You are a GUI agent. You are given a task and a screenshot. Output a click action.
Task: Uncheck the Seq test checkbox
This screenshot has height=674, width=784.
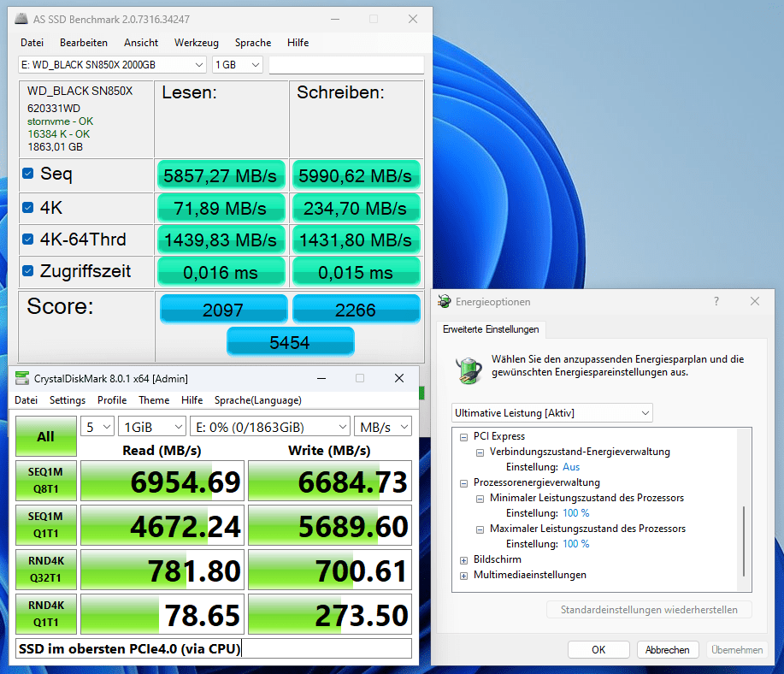click(x=28, y=174)
